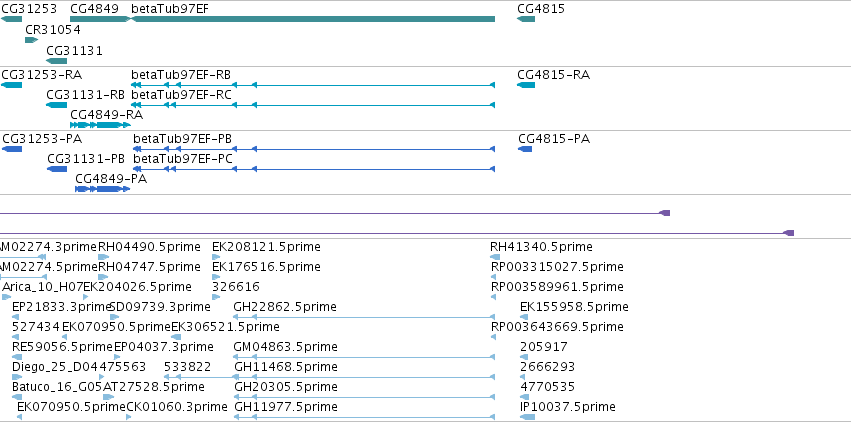Click the EK208121.5prime EST marker
Image resolution: width=851 pixels, height=422 pixels.
[216, 257]
